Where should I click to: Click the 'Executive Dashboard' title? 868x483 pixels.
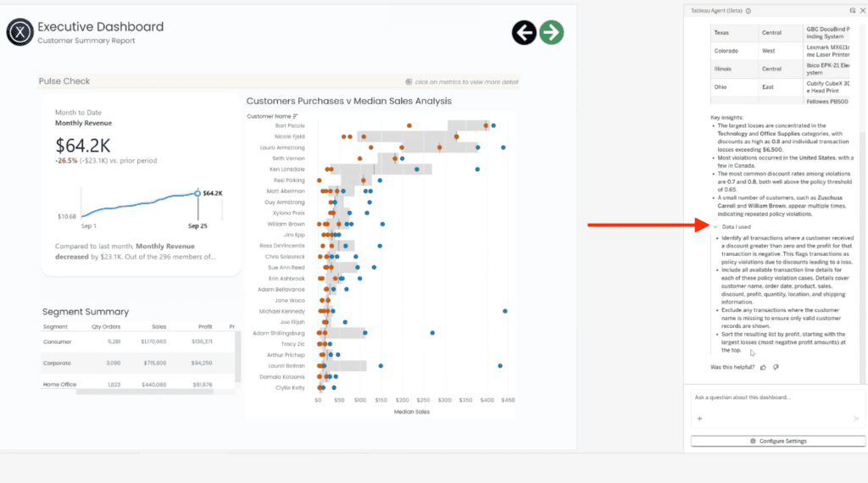[x=101, y=26]
